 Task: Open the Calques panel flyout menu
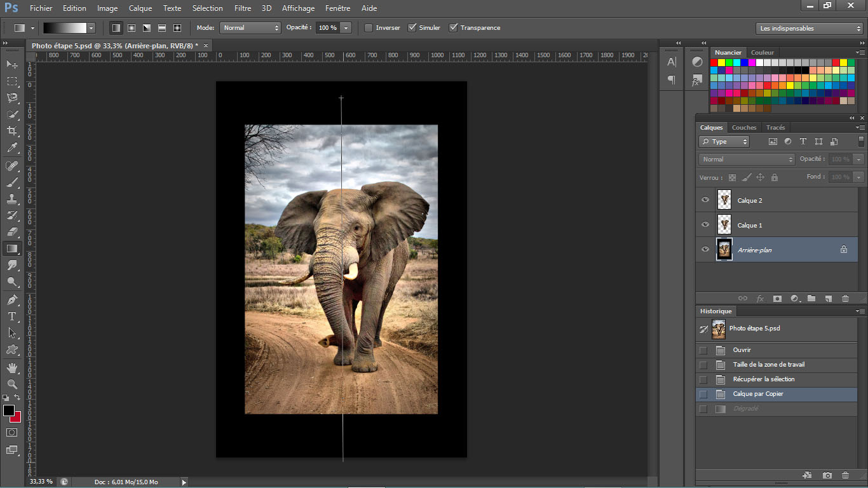coord(860,128)
